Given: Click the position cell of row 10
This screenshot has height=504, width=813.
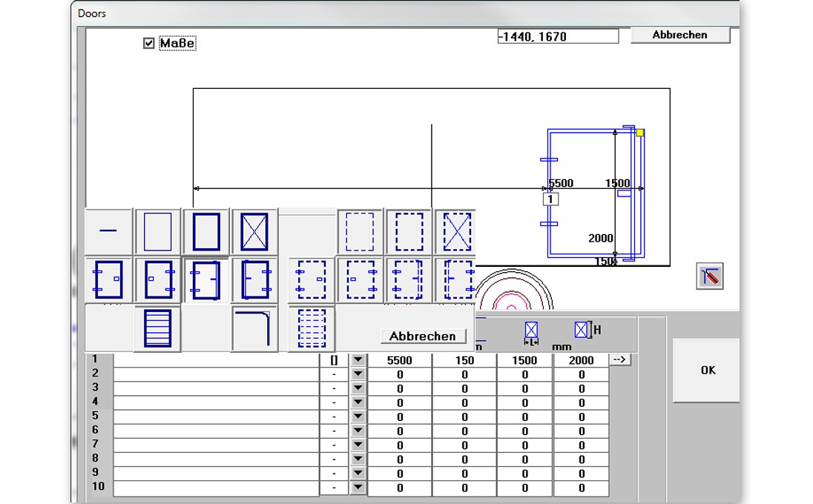Looking at the screenshot, I should coord(399,488).
